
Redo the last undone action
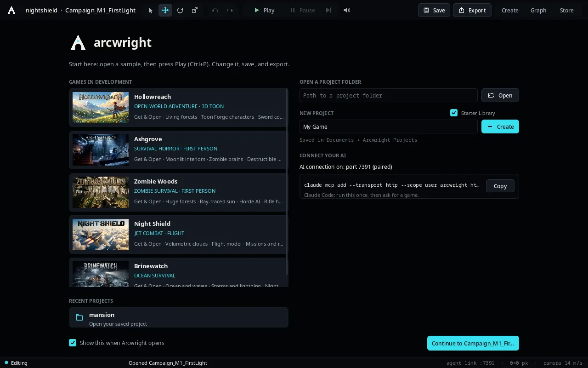(x=230, y=10)
